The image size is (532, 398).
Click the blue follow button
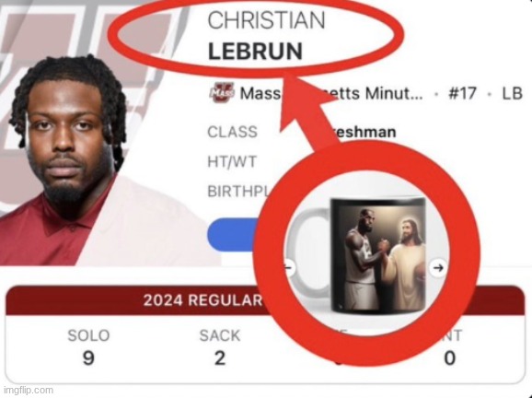[x=234, y=235]
